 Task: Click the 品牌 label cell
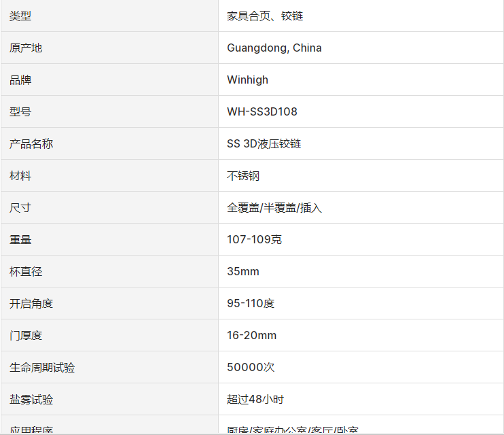[20, 80]
